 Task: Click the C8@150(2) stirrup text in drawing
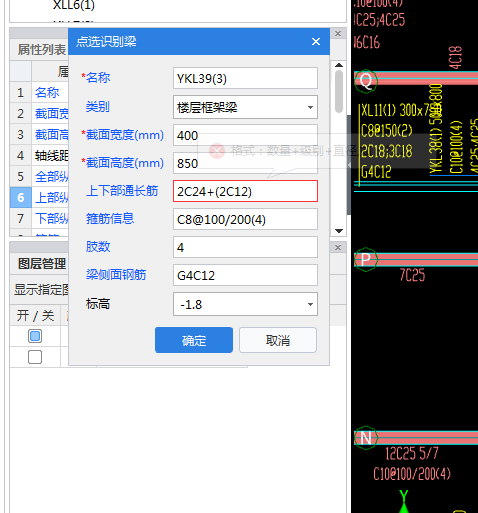387,131
